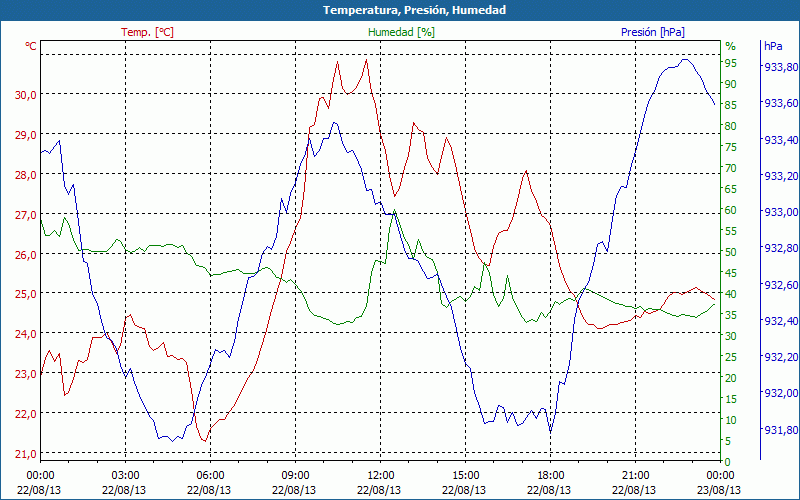Click the '24,0' temperature axis value
The image size is (800, 500).
[x=25, y=334]
